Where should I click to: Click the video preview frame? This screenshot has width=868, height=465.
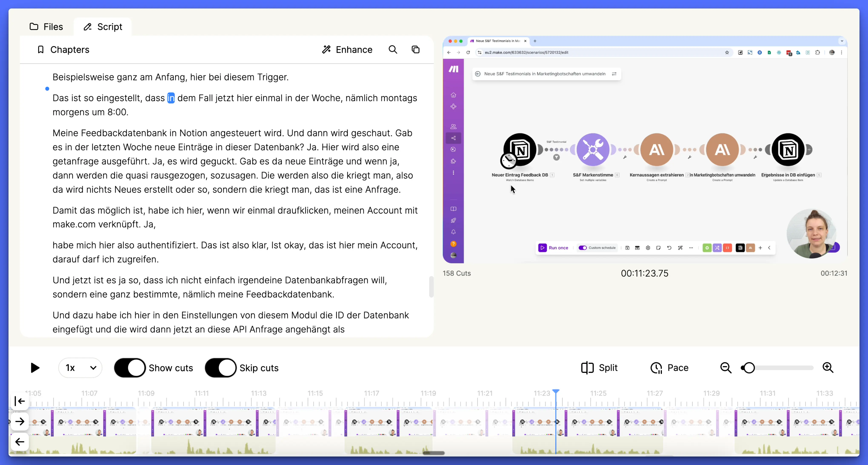point(645,150)
